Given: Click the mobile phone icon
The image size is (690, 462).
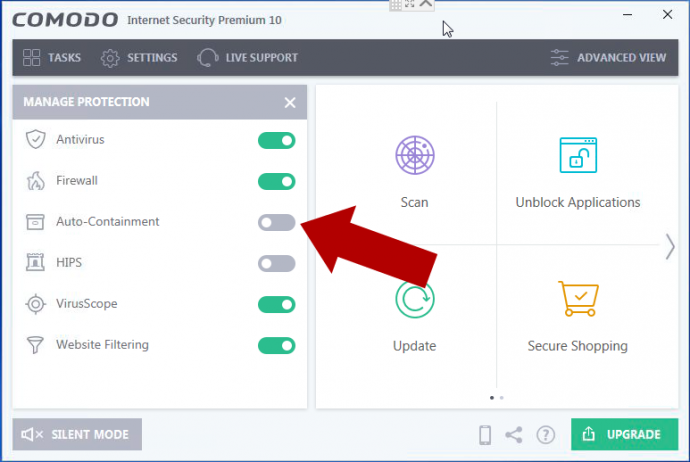Looking at the screenshot, I should pyautogui.click(x=485, y=435).
